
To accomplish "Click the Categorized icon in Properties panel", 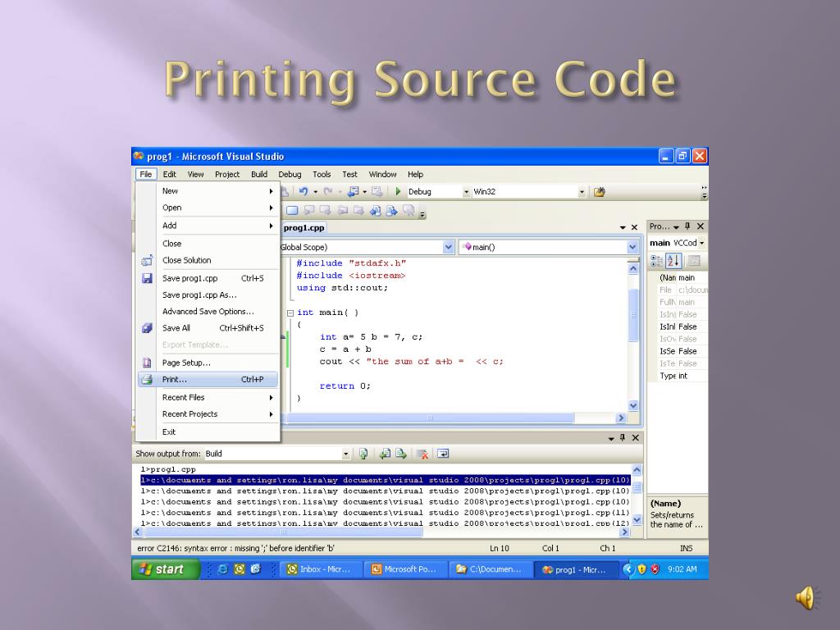I will pyautogui.click(x=656, y=261).
